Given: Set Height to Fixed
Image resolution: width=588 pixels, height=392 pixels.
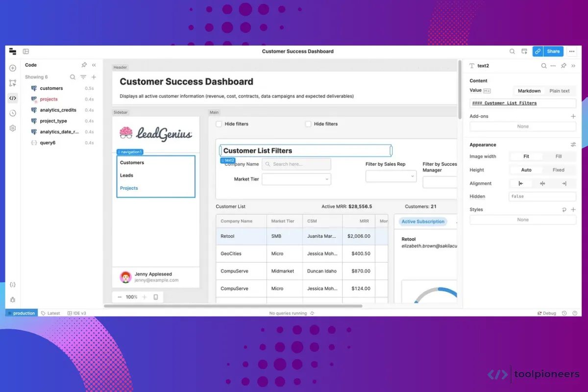Looking at the screenshot, I should (x=559, y=170).
